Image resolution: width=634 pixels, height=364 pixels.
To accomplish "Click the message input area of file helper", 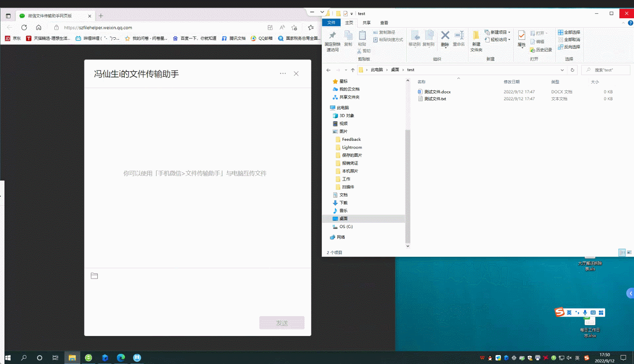I will click(x=198, y=298).
